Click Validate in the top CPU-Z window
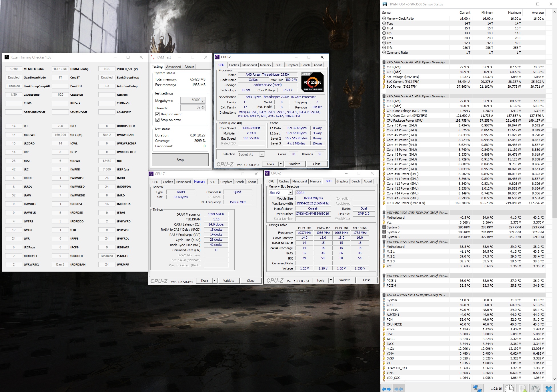This screenshot has width=557, height=392. point(295,164)
